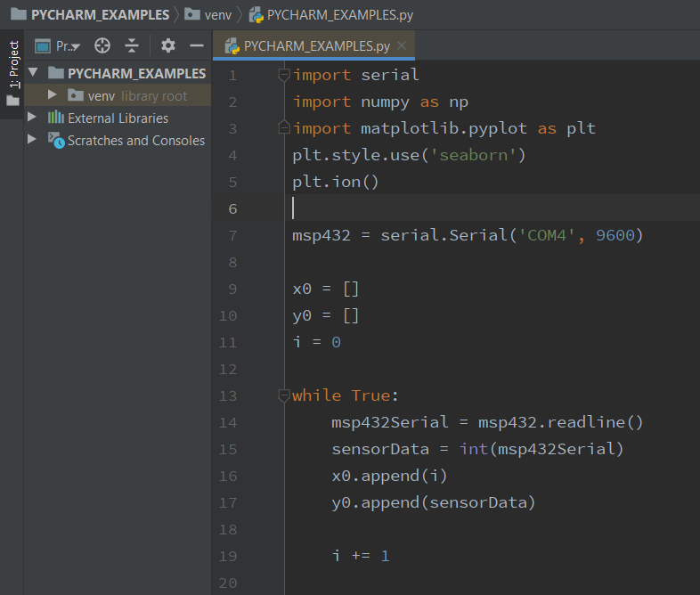
Task: Expand the External Libraries node
Action: coord(33,117)
